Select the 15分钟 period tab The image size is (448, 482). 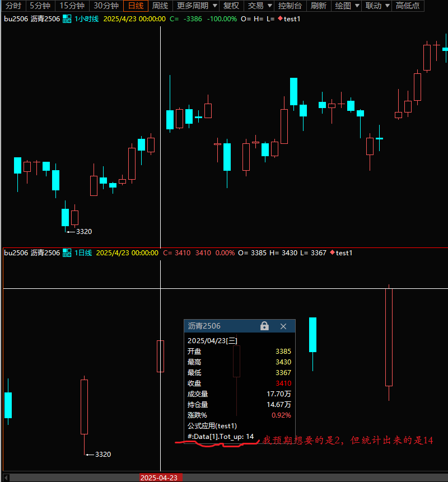(x=72, y=6)
